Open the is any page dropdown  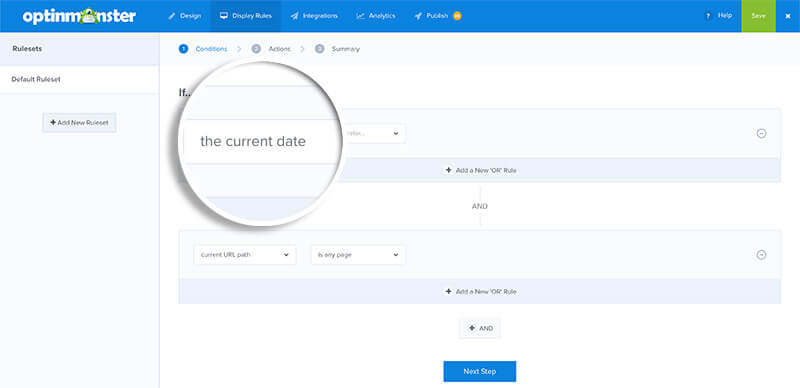click(x=358, y=255)
